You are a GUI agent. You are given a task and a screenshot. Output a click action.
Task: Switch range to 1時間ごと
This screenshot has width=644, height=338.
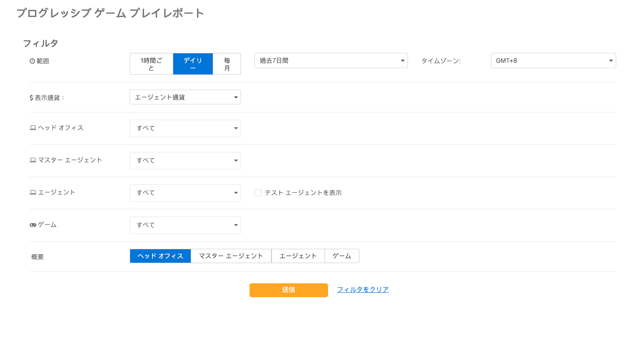151,64
